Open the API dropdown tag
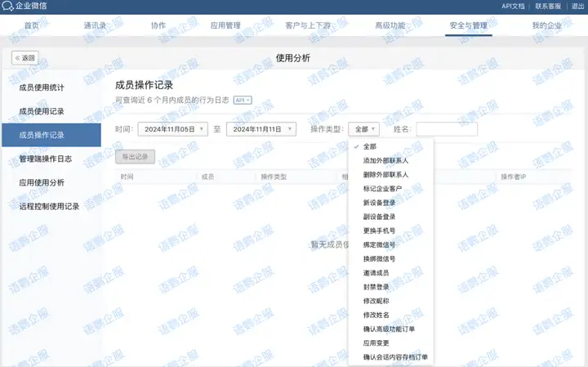The height and width of the screenshot is (367, 588). pyautogui.click(x=243, y=100)
